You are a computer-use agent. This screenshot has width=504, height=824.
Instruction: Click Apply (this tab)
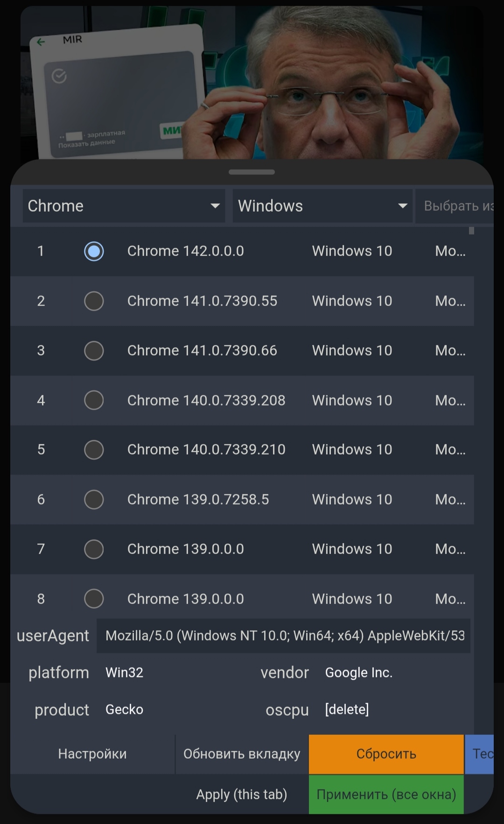242,795
